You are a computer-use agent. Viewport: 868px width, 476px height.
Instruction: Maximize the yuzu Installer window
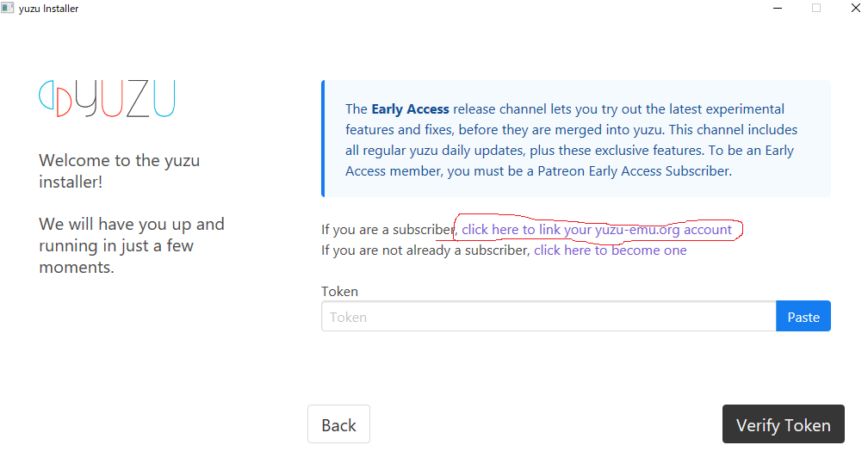pyautogui.click(x=815, y=9)
